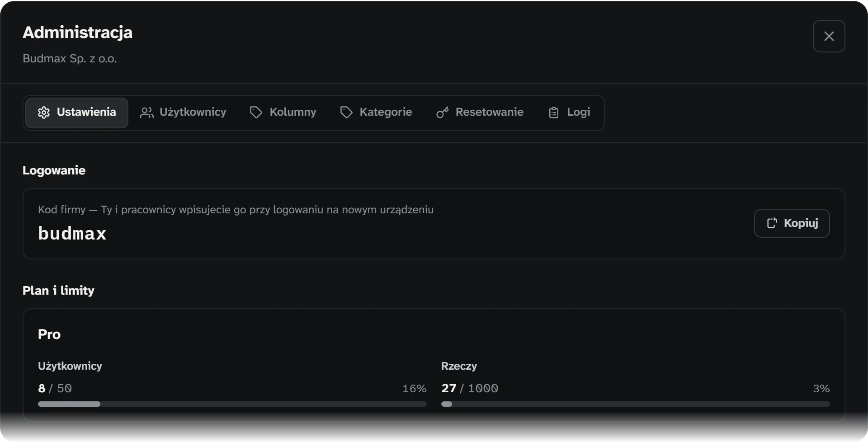Viewport: 868px width, 442px height.
Task: Click the Budmax Sp. z o.o. subtitle
Action: pos(70,59)
